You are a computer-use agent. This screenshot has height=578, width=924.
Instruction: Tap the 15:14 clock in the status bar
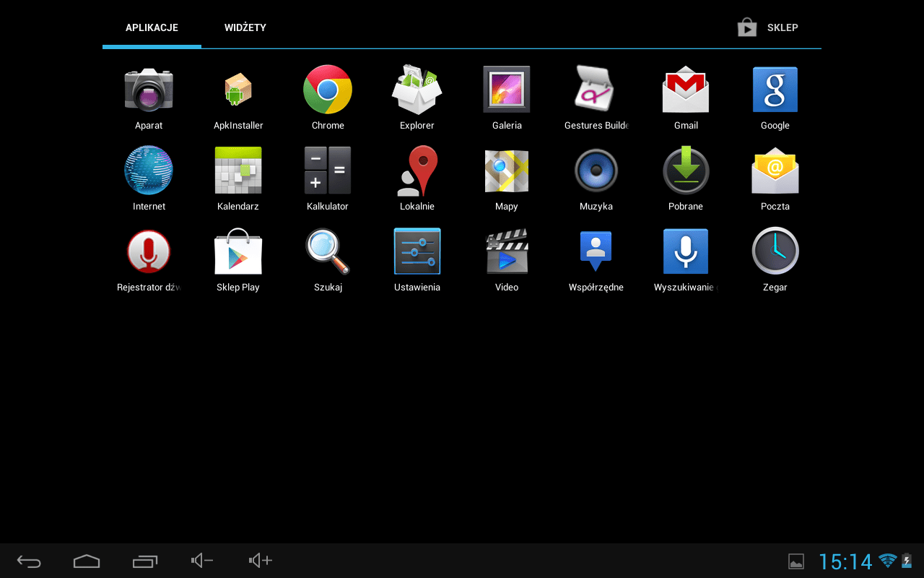pos(845,561)
